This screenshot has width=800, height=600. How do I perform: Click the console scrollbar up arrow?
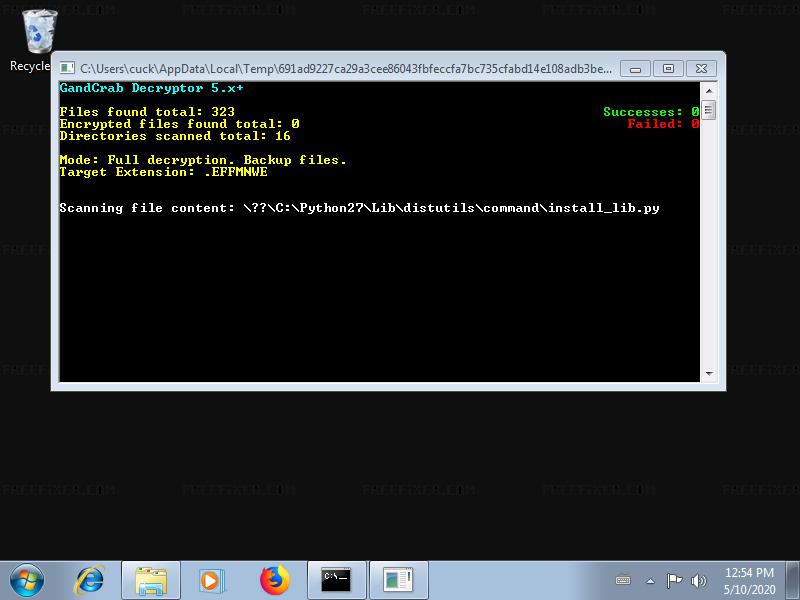[709, 91]
